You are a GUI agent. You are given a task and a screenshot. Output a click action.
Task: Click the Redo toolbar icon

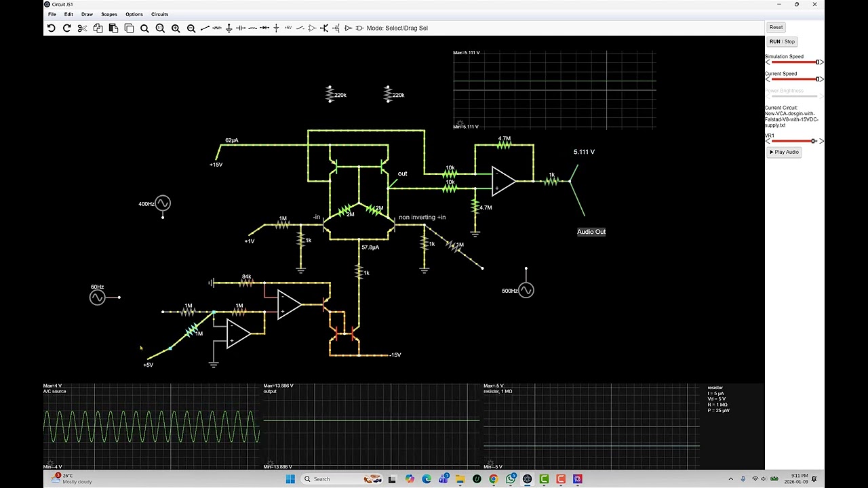[x=66, y=28]
